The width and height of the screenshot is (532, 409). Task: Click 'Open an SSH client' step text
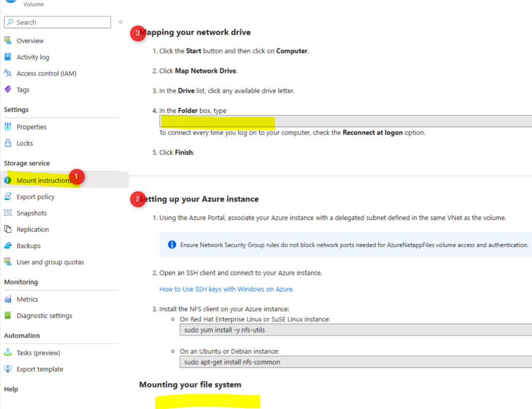click(241, 272)
